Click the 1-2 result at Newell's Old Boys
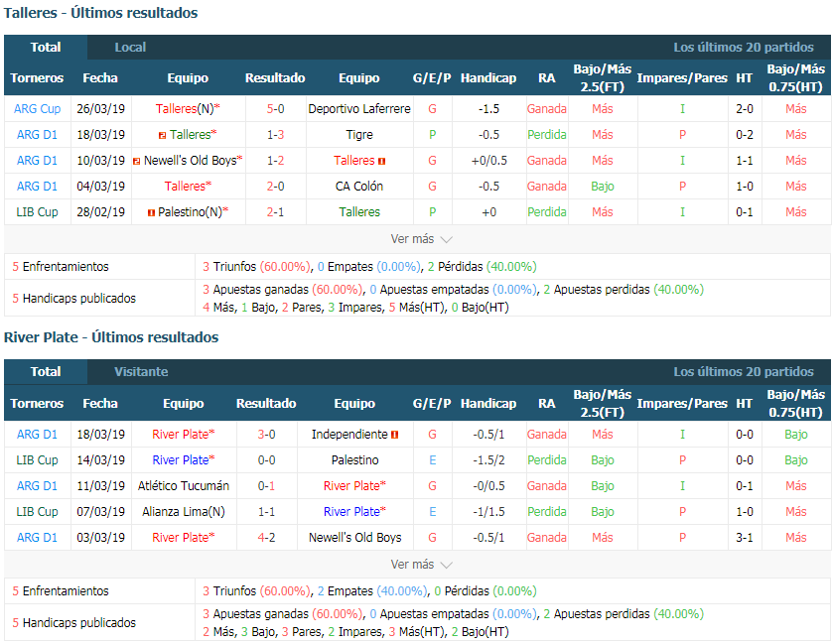 (275, 160)
